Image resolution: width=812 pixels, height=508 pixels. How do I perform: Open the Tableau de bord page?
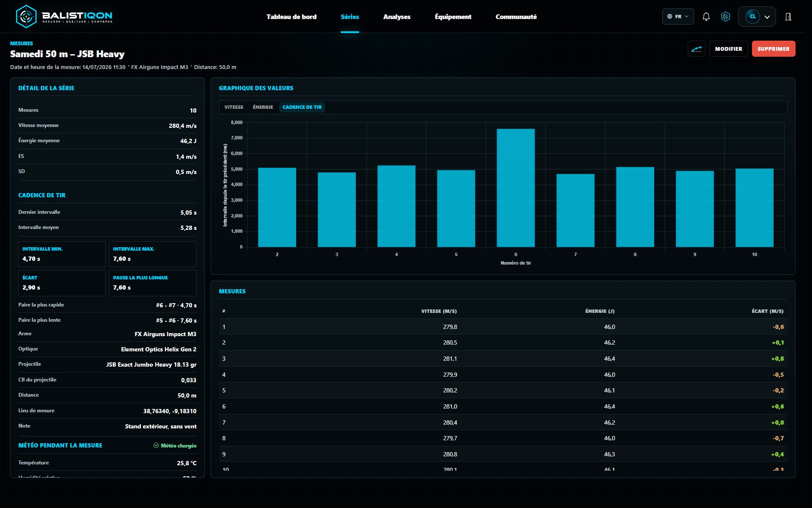coord(291,17)
